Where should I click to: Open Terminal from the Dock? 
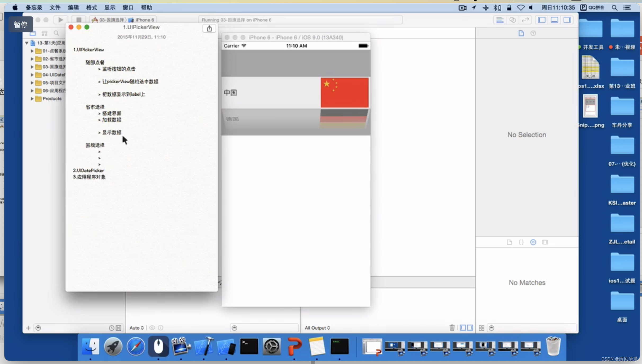pyautogui.click(x=249, y=346)
